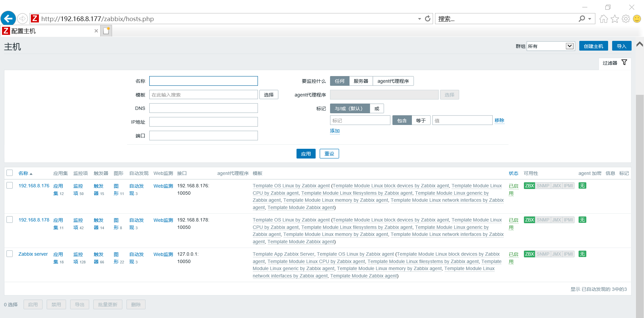Open Web监测 for 192.168.8.178
This screenshot has height=318, width=644.
pos(163,220)
